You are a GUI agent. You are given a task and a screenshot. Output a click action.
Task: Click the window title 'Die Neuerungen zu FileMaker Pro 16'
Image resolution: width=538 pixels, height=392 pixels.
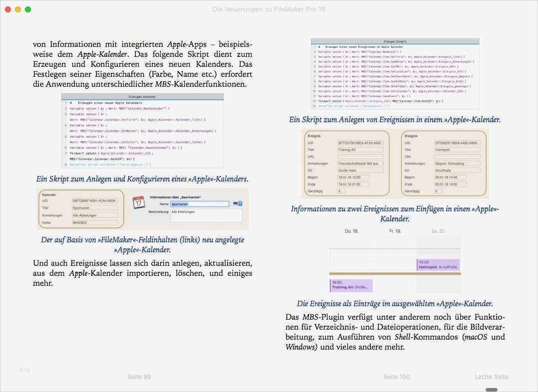(x=269, y=9)
